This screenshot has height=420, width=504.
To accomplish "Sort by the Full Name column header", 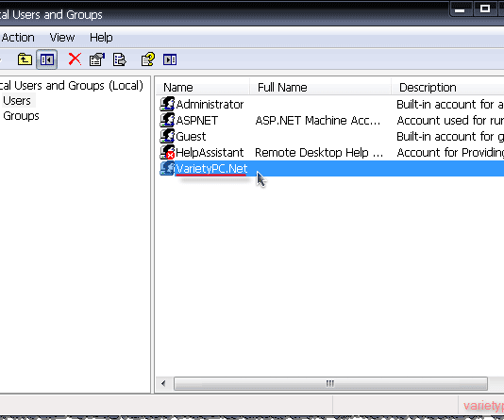I will point(321,87).
